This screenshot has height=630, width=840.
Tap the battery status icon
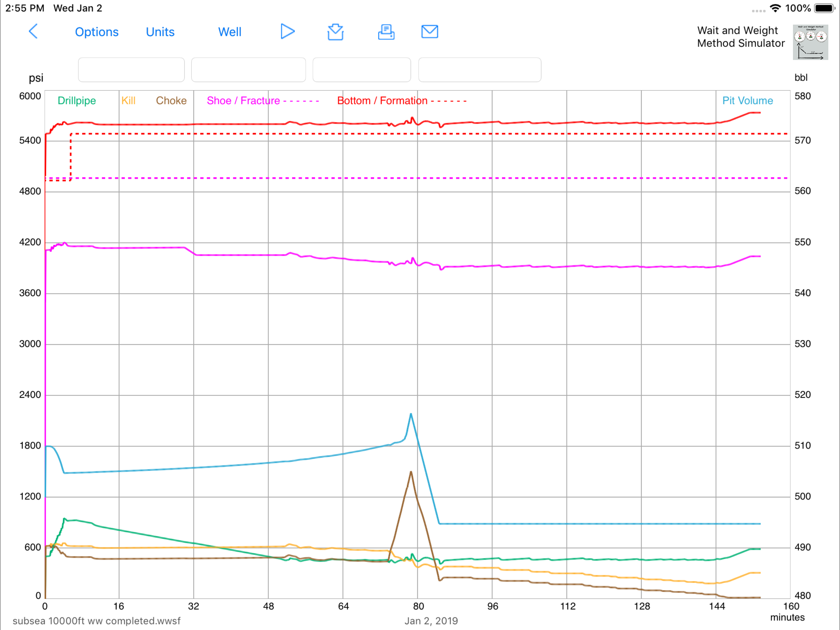coord(824,8)
